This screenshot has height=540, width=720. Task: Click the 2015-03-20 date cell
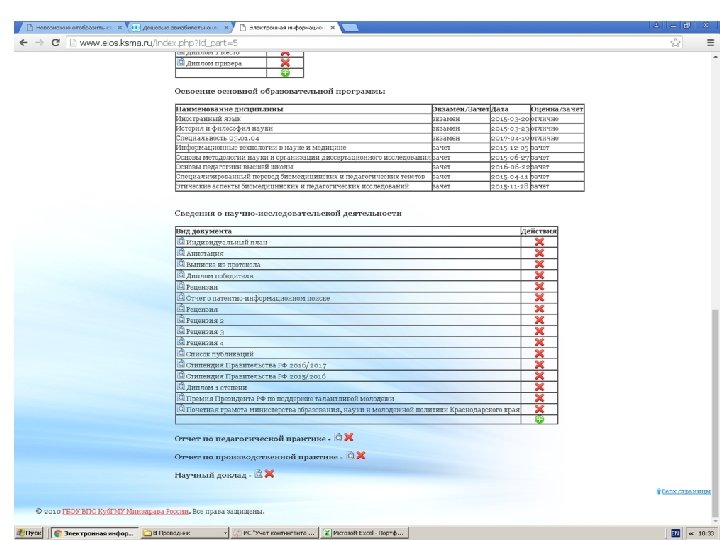pyautogui.click(x=510, y=119)
